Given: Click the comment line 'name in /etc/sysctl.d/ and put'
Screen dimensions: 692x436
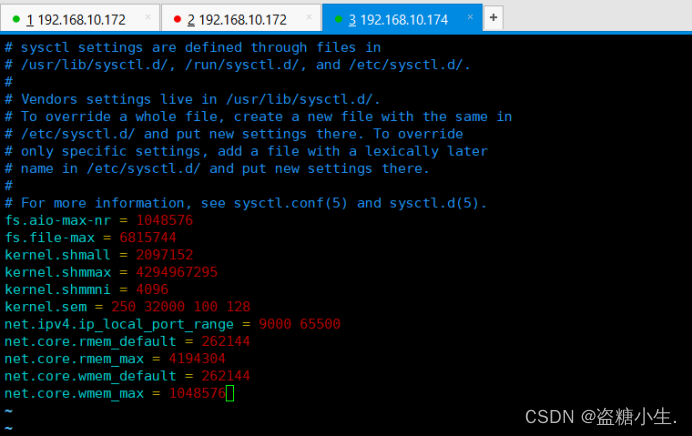Looking at the screenshot, I should click(217, 168).
